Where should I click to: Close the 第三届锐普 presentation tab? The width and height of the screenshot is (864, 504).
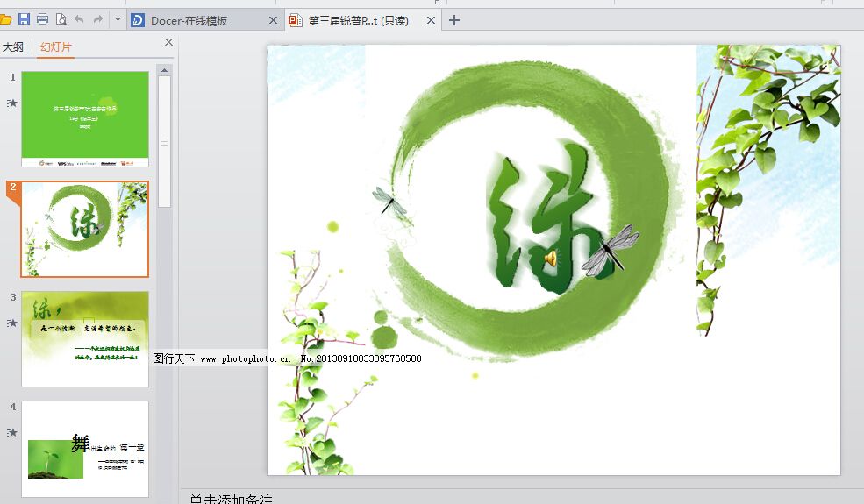[431, 20]
